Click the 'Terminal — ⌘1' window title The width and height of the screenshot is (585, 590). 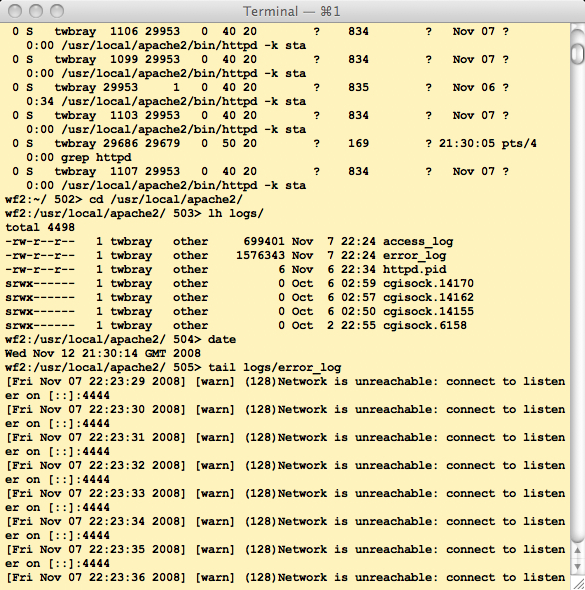292,11
